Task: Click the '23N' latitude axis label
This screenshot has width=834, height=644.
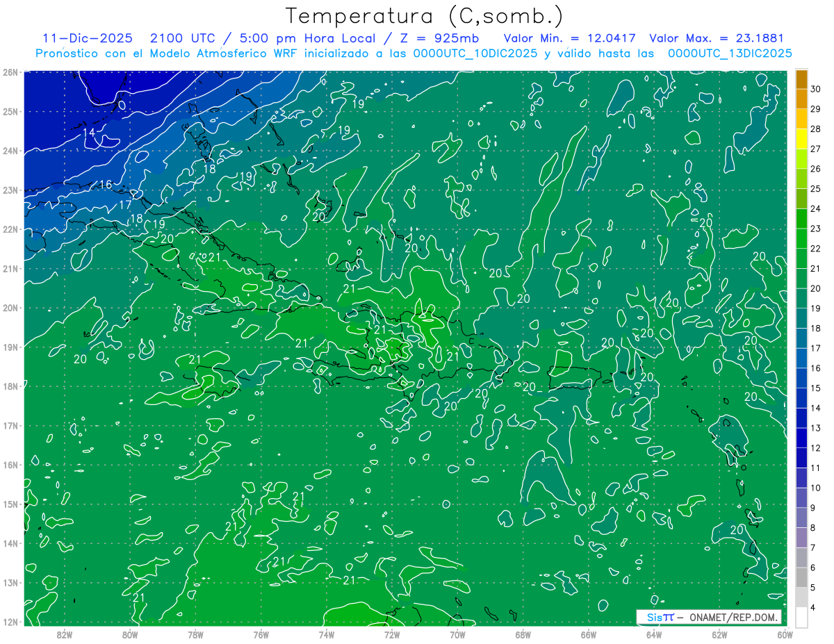Action: click(10, 190)
